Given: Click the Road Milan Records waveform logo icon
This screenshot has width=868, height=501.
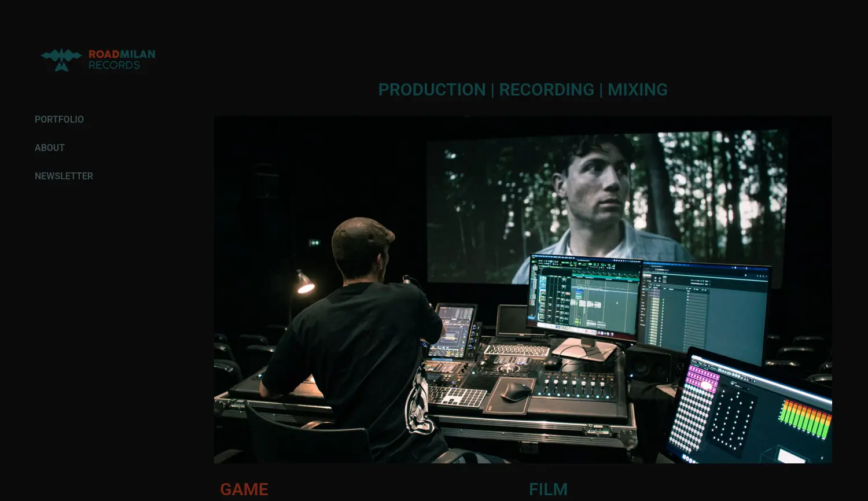Looking at the screenshot, I should (61, 60).
